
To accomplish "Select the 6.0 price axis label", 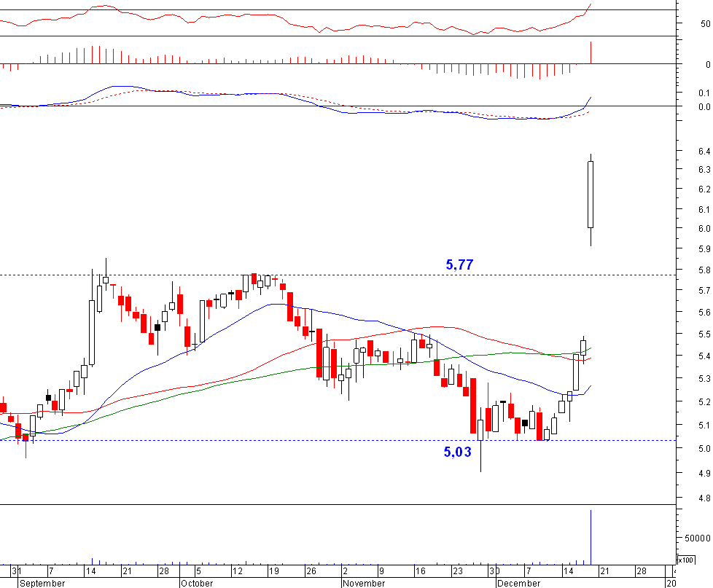I will click(704, 229).
